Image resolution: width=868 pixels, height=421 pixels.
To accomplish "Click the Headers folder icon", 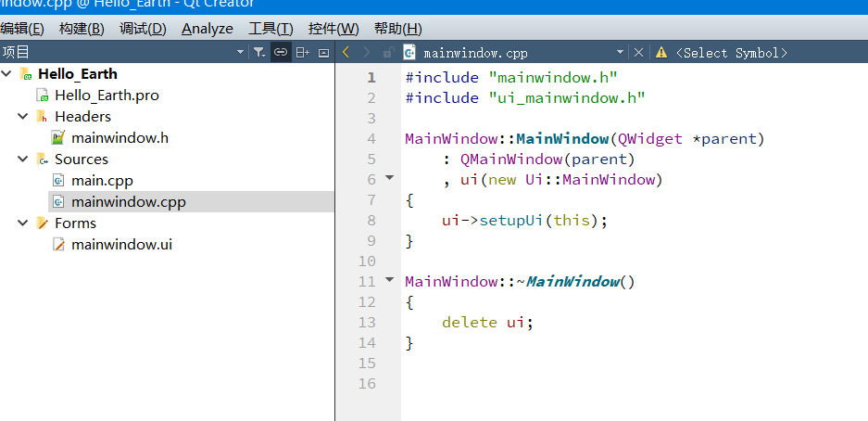I will [x=42, y=116].
